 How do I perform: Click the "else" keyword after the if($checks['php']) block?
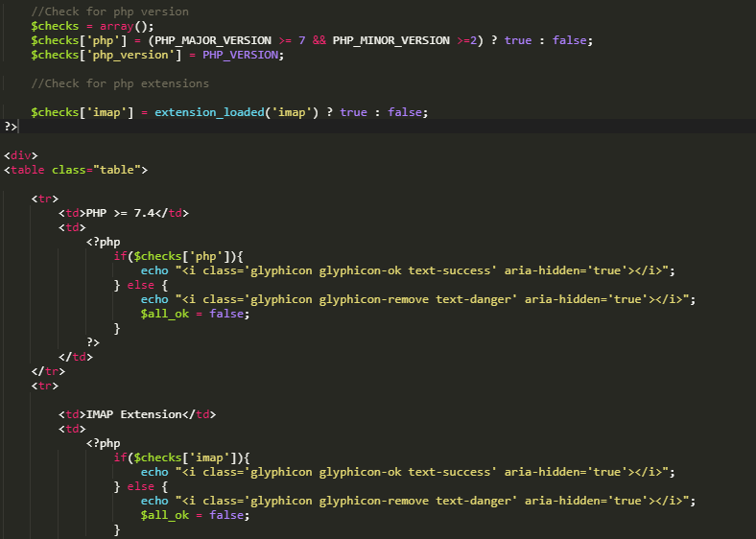[140, 285]
